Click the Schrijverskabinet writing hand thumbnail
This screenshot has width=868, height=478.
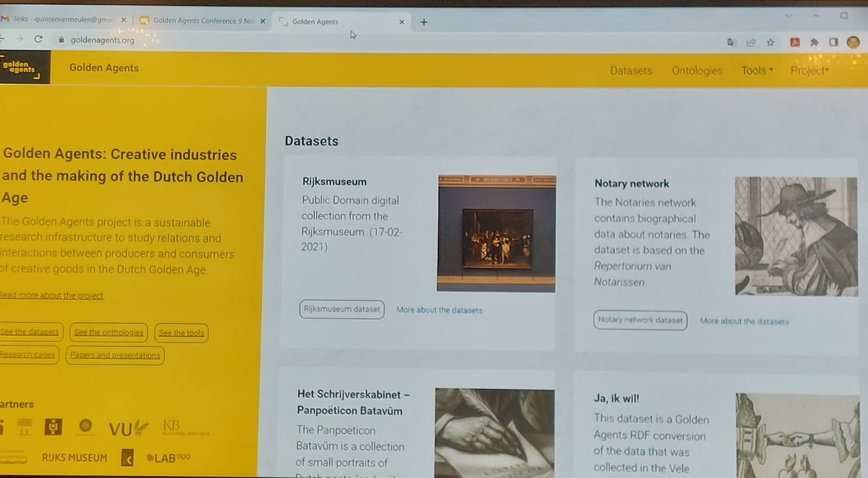pyautogui.click(x=495, y=432)
